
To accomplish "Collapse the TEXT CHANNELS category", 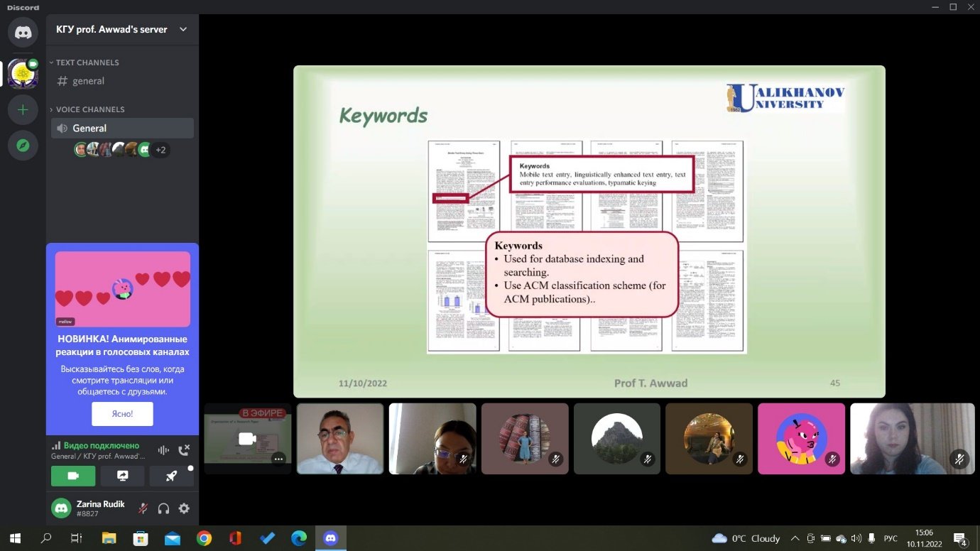I will [x=84, y=62].
